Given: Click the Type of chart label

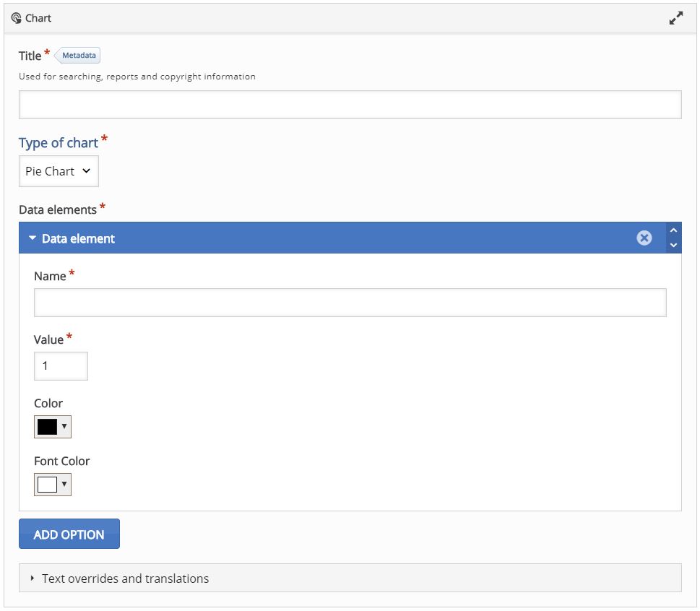Looking at the screenshot, I should (x=59, y=143).
